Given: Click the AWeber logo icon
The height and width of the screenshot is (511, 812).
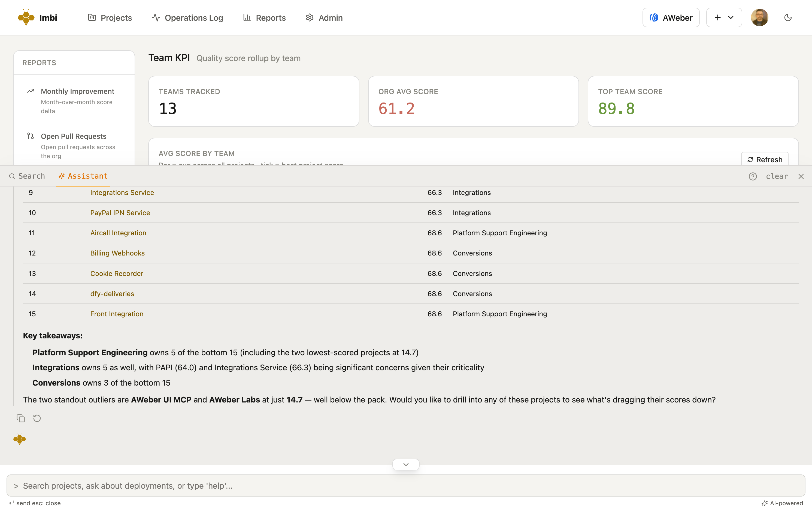Looking at the screenshot, I should [x=654, y=17].
